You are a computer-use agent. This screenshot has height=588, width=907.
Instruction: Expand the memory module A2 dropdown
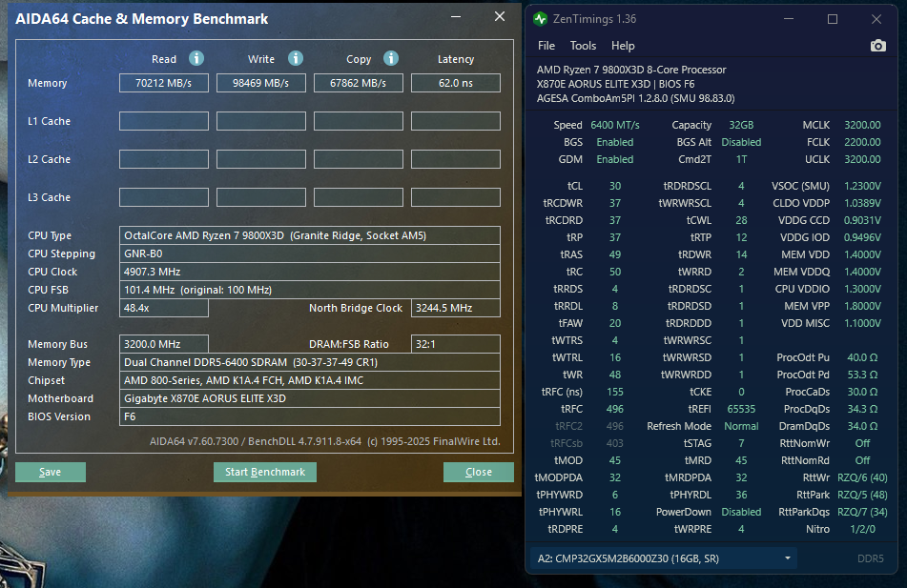click(788, 558)
